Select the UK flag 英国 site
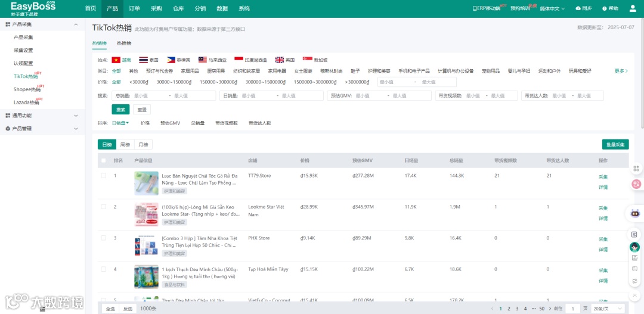 click(x=279, y=60)
